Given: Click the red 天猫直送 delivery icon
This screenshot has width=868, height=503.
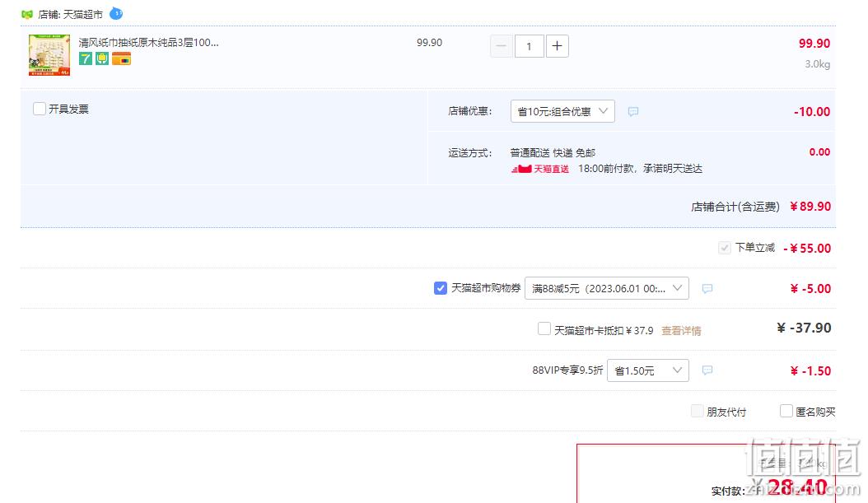Looking at the screenshot, I should [x=540, y=169].
